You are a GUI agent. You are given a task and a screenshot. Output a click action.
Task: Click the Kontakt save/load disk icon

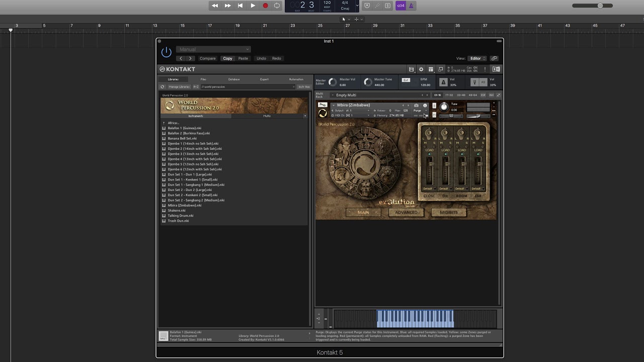pos(411,69)
